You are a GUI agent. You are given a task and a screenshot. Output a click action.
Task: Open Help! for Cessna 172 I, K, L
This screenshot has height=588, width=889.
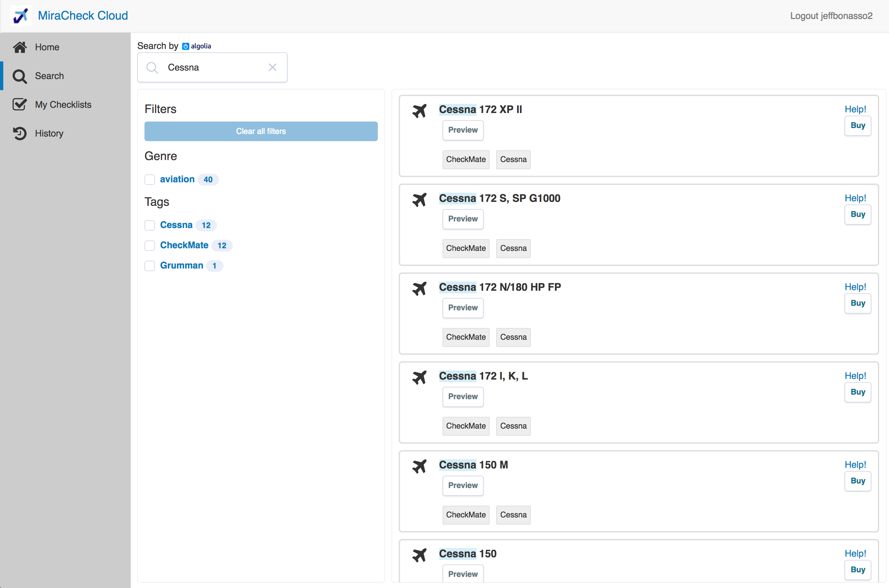(855, 376)
